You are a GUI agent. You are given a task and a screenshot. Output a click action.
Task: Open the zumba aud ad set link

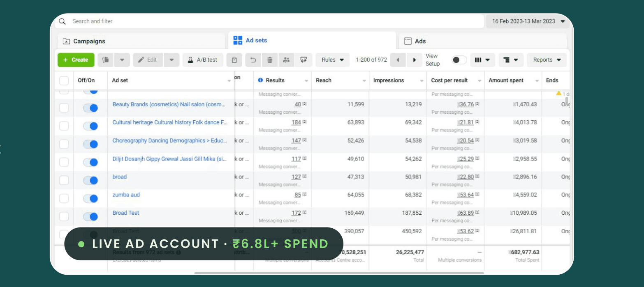pos(126,195)
